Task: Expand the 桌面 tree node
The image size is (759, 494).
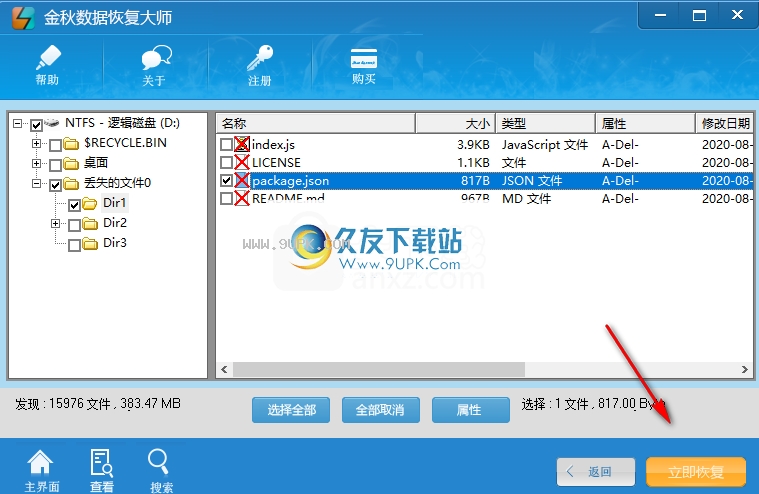Action: (36, 163)
